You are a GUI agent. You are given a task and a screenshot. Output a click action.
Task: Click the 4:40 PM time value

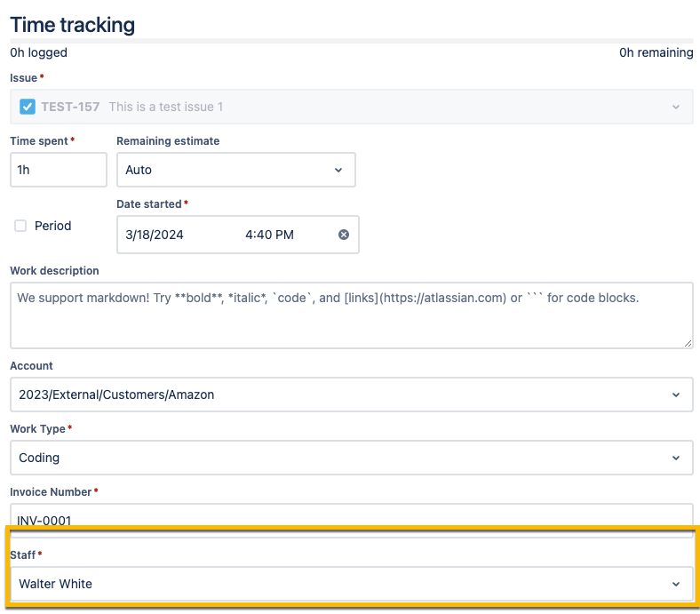tap(270, 235)
